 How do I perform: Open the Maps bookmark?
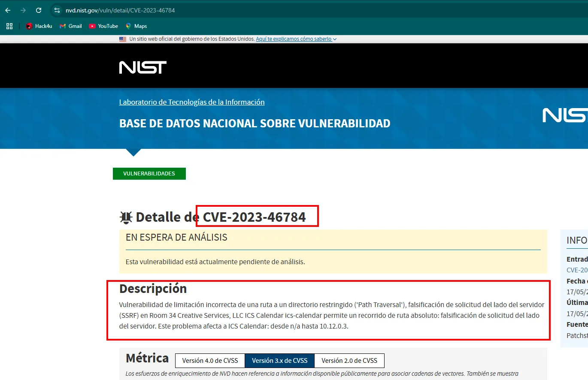[x=136, y=26]
